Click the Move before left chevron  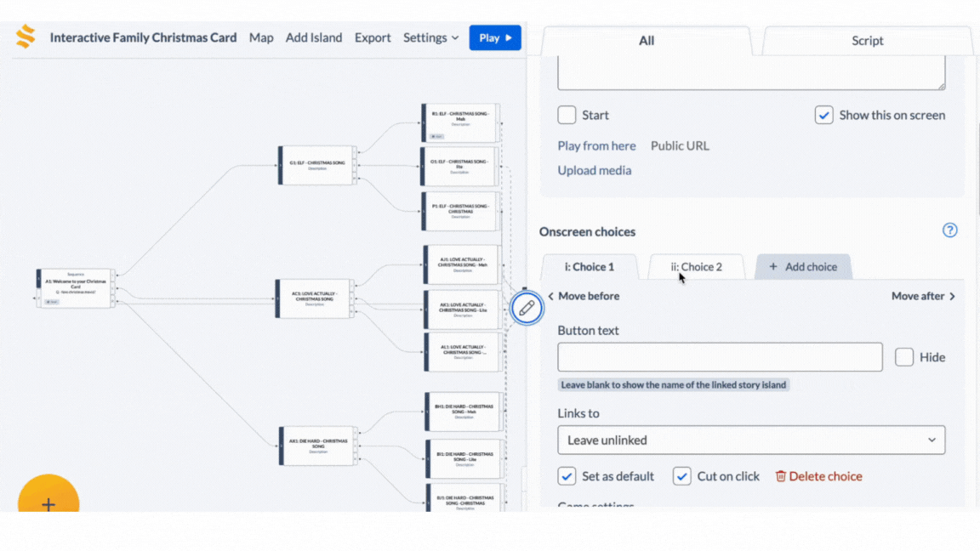551,297
